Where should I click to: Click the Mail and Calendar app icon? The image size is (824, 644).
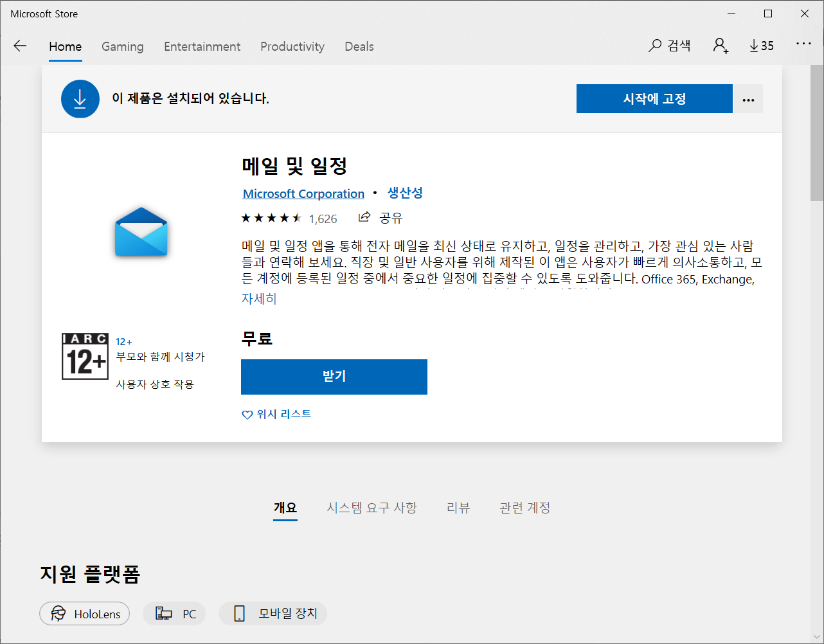141,232
